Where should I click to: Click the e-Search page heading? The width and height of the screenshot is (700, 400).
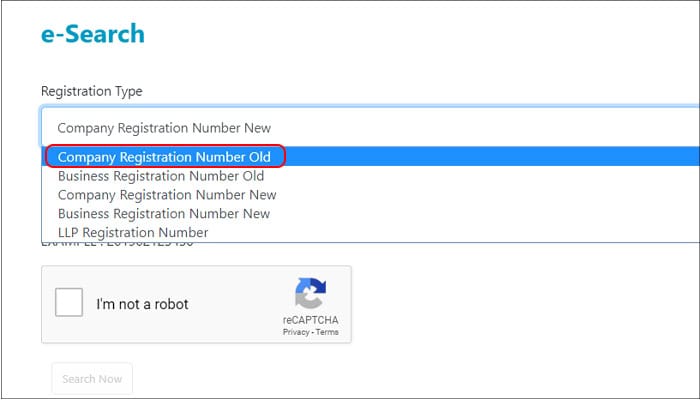92,34
